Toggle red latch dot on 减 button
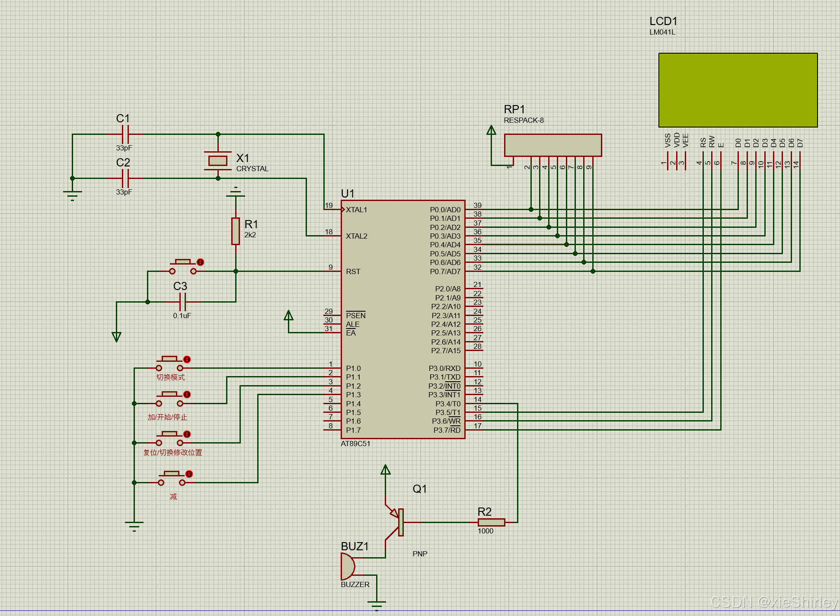This screenshot has height=616, width=840. coord(189,474)
